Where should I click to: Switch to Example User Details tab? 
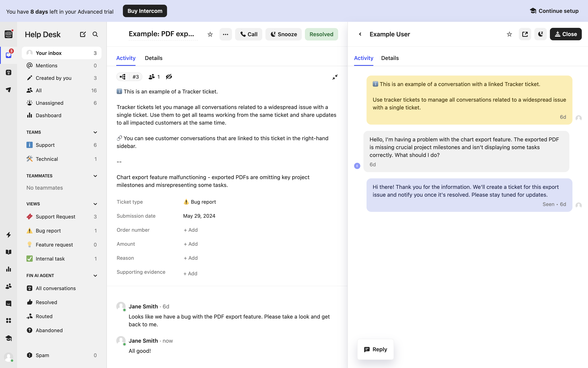(x=390, y=58)
